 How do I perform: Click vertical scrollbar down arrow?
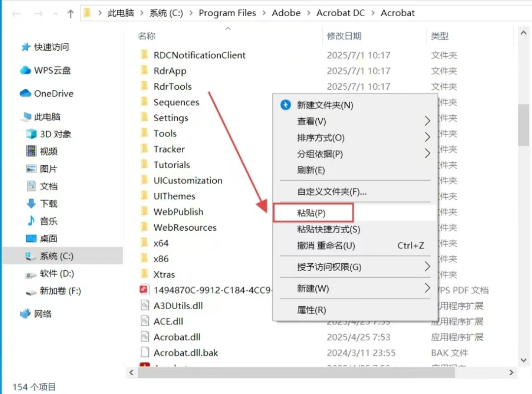click(524, 360)
